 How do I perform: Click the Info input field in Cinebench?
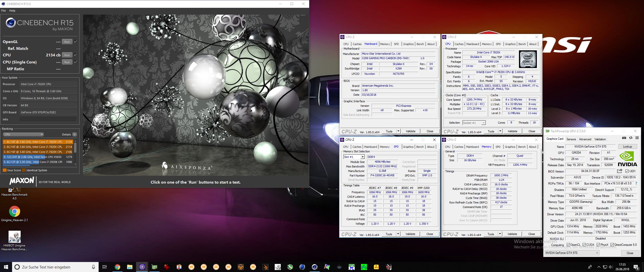coord(48,119)
